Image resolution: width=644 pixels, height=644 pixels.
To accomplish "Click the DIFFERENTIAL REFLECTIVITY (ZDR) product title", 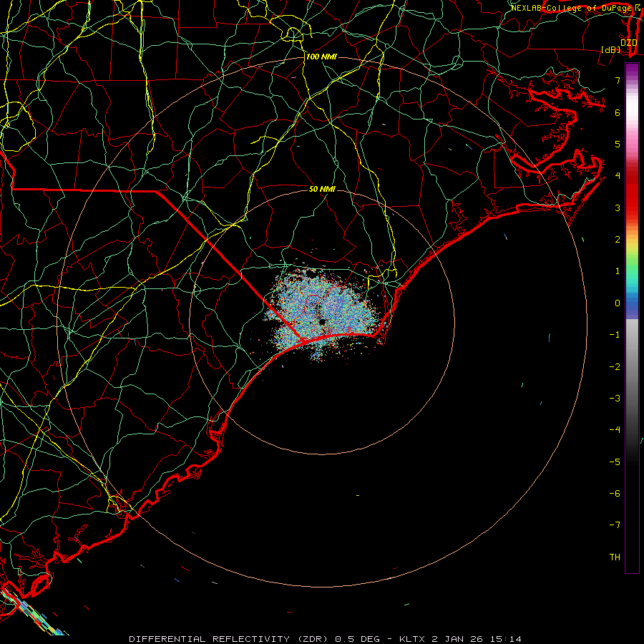I will pos(228,639).
